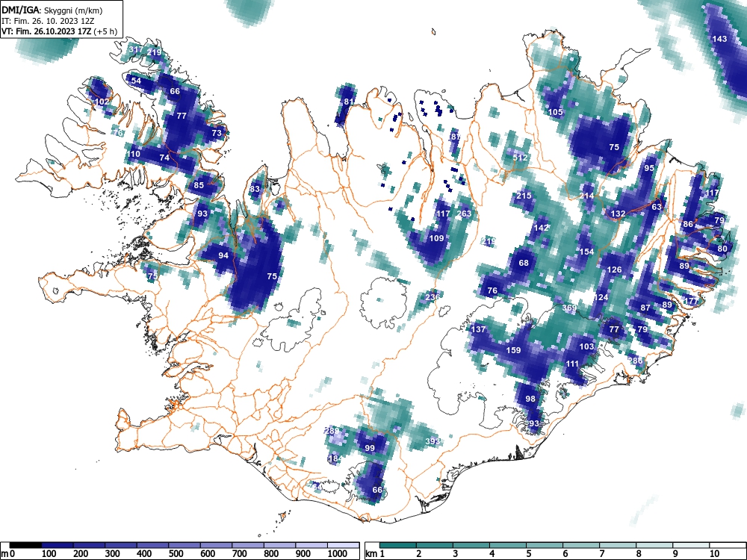Click the visibility value 177 on the map
This screenshot has width=747, height=560.
pyautogui.click(x=691, y=301)
